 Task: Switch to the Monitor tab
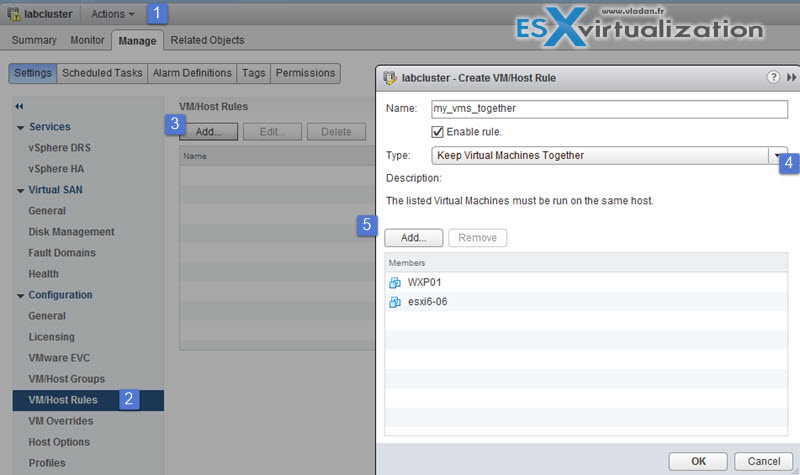tap(87, 40)
